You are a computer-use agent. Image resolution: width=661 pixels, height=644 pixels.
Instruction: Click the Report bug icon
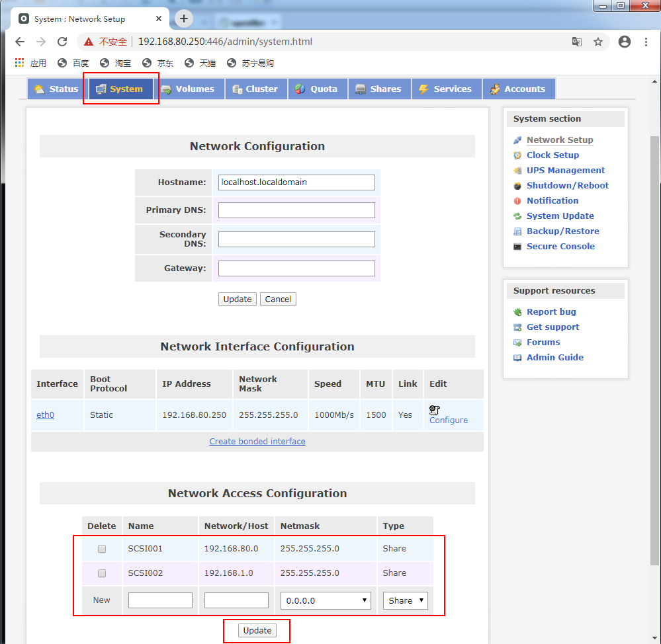pyautogui.click(x=517, y=311)
